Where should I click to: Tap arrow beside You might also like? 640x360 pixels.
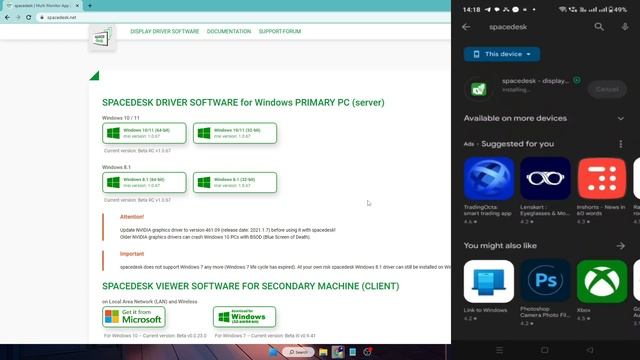[621, 246]
